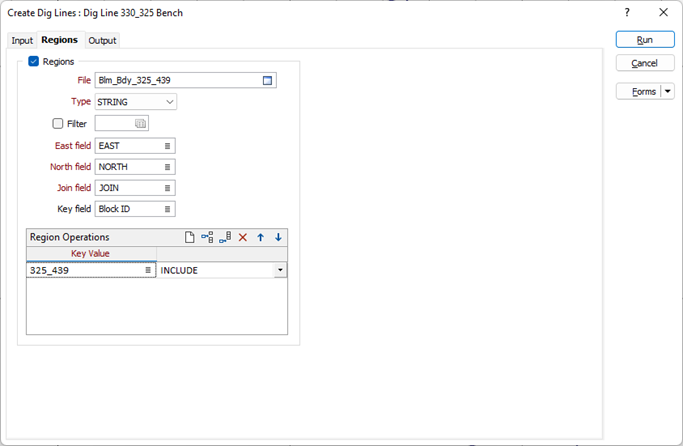This screenshot has width=683, height=446.
Task: Click the help question mark in title bar
Action: (627, 13)
